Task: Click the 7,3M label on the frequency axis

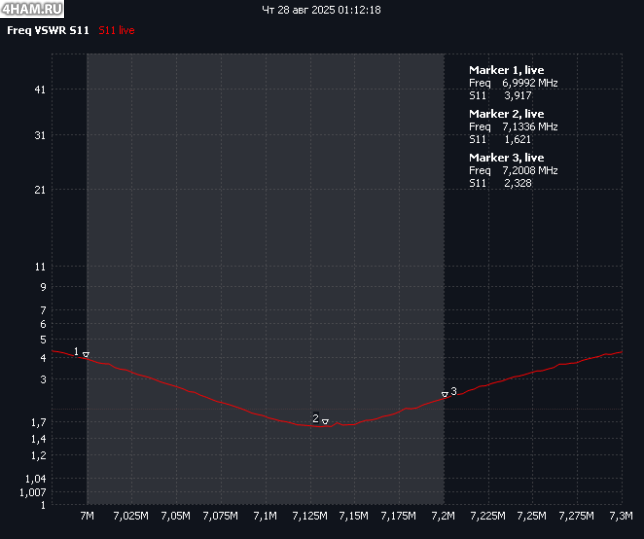Action: (621, 516)
